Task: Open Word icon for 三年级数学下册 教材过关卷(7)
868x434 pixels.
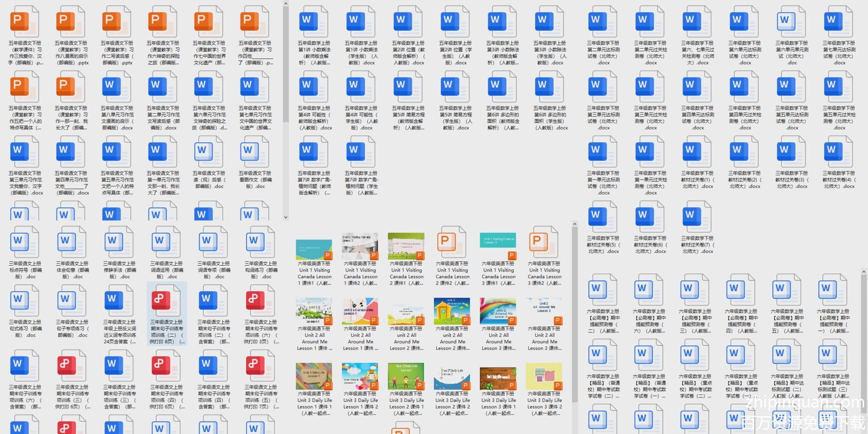Action: tap(697, 216)
